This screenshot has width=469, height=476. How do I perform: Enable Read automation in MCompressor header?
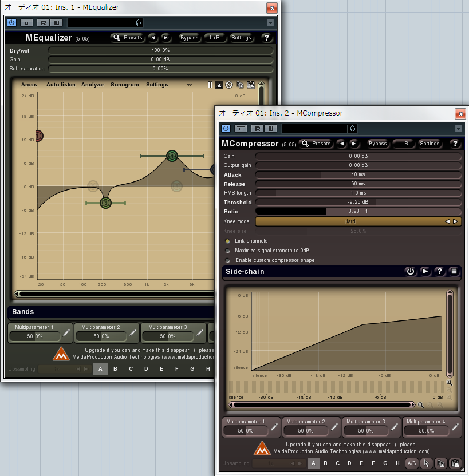tap(258, 128)
